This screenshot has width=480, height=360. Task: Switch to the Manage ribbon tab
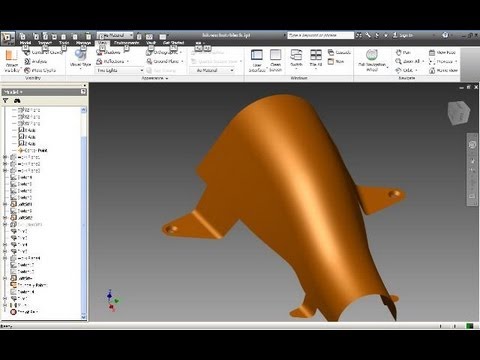tap(83, 43)
